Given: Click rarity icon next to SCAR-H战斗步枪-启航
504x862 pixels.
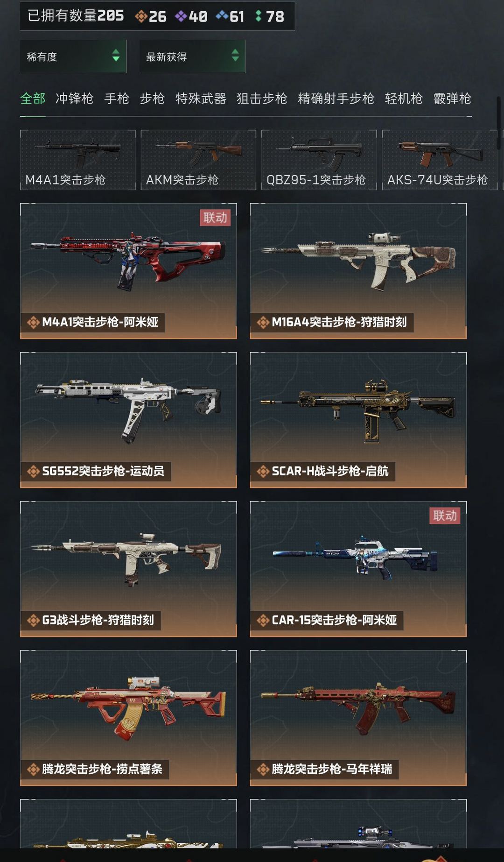Looking at the screenshot, I should click(x=263, y=472).
